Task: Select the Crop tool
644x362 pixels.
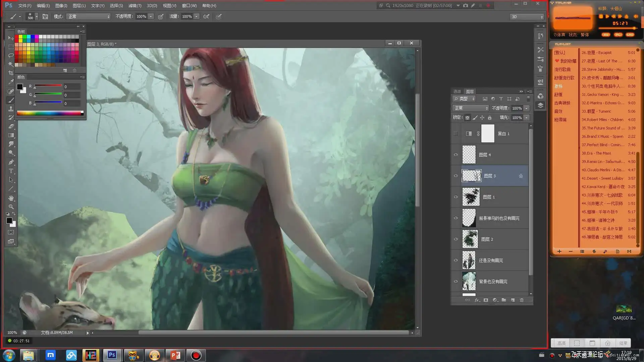Action: (x=11, y=73)
